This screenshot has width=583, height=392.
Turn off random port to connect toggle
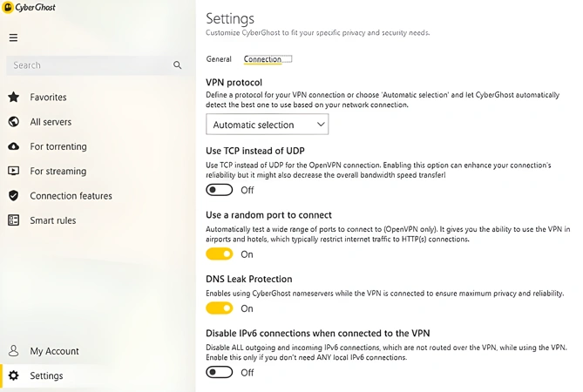tap(220, 254)
